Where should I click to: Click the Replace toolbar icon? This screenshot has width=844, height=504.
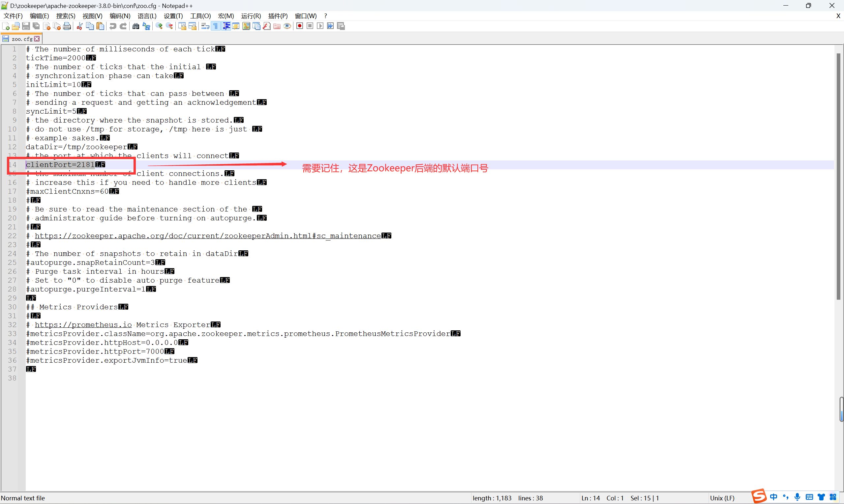tap(146, 26)
